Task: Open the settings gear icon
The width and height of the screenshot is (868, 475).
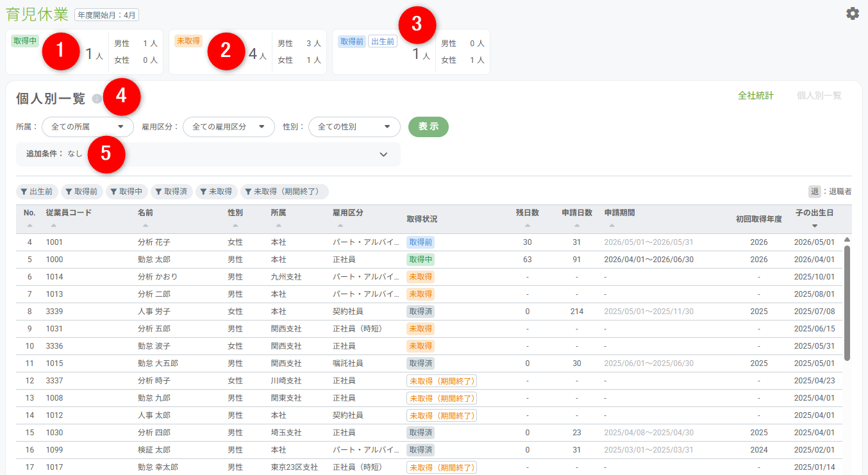Action: tap(852, 13)
